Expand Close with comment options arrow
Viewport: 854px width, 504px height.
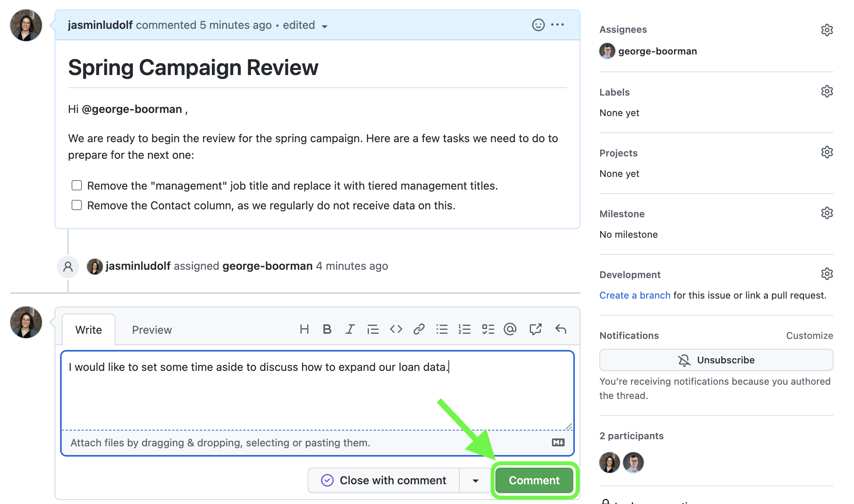pos(475,480)
